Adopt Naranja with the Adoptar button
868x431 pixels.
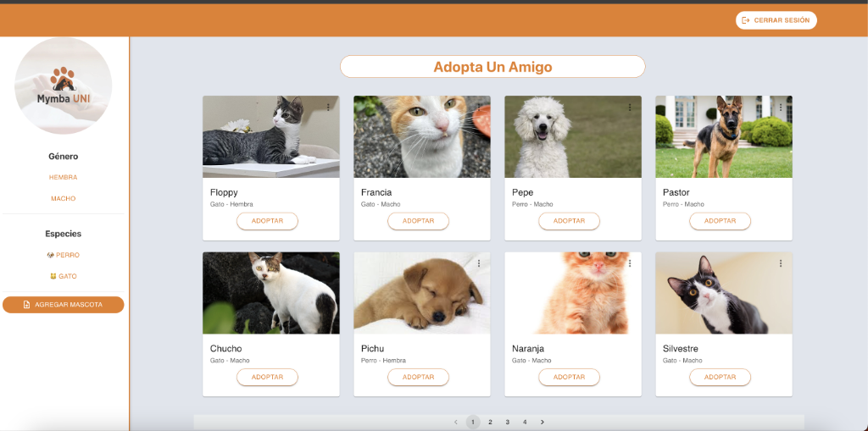click(569, 377)
